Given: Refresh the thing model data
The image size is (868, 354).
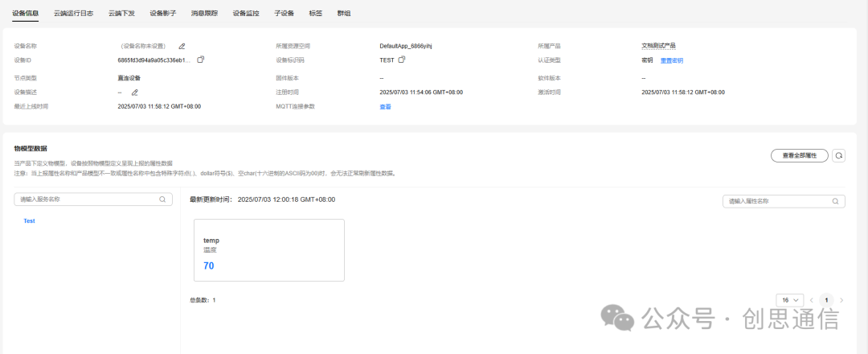Looking at the screenshot, I should pos(838,155).
